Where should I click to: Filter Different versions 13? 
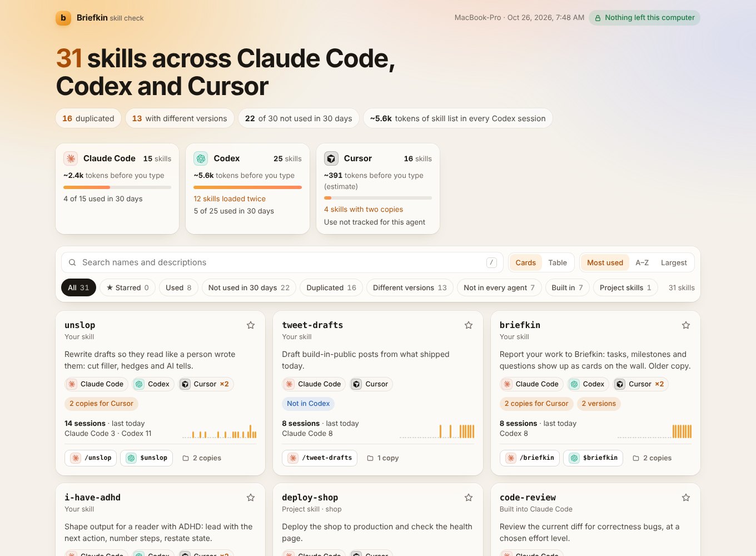(410, 287)
